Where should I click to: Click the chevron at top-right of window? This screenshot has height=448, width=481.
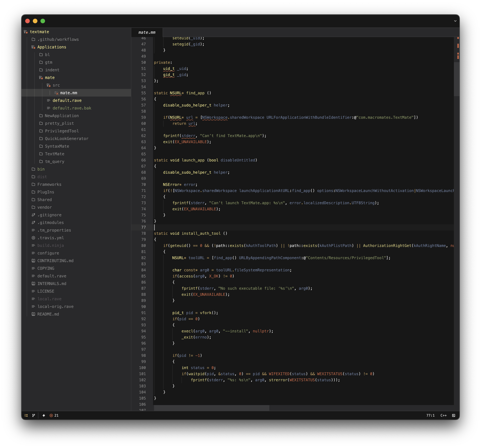(x=455, y=21)
